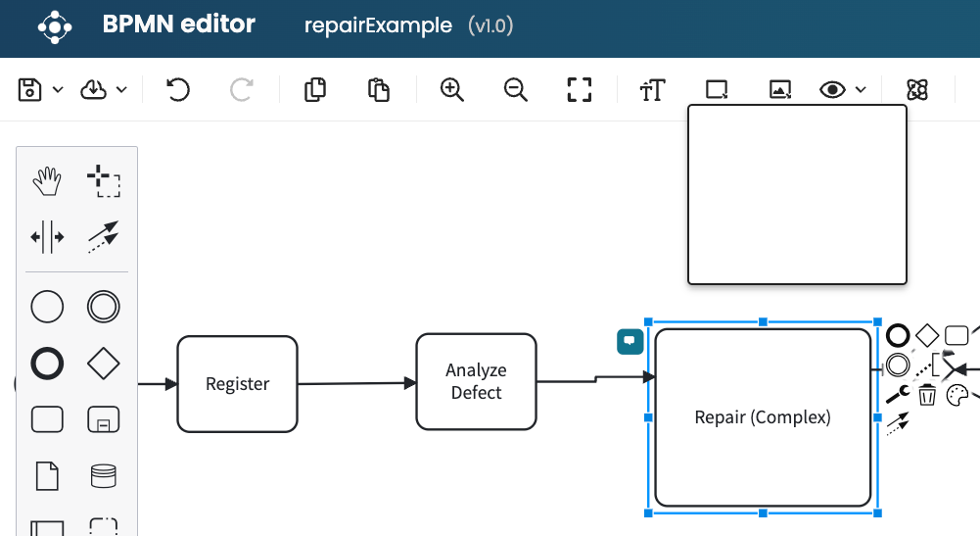This screenshot has height=536, width=980.
Task: Toggle the text size tool
Action: point(652,90)
